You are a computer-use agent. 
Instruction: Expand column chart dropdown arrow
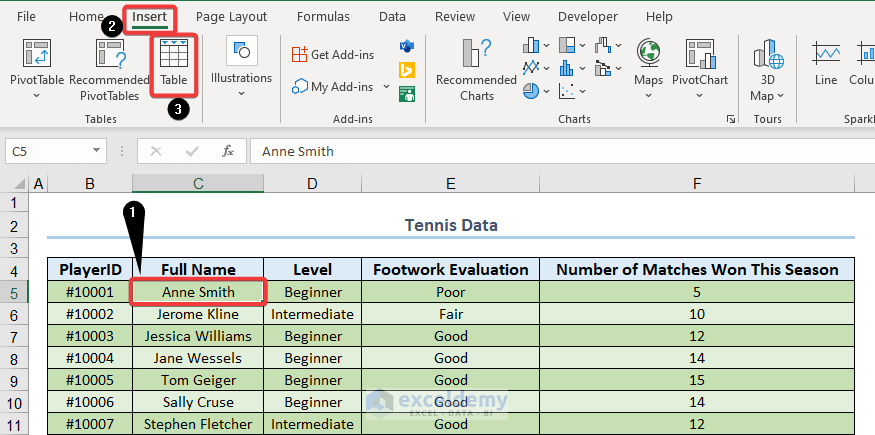coord(546,45)
